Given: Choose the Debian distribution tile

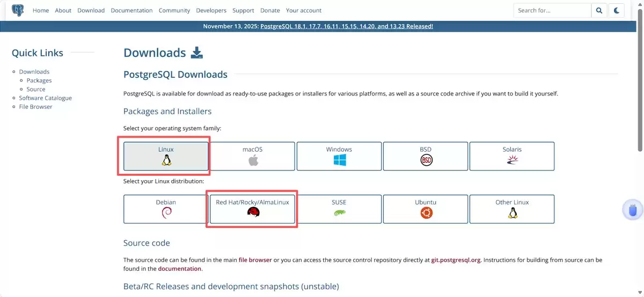Looking at the screenshot, I should (x=166, y=209).
